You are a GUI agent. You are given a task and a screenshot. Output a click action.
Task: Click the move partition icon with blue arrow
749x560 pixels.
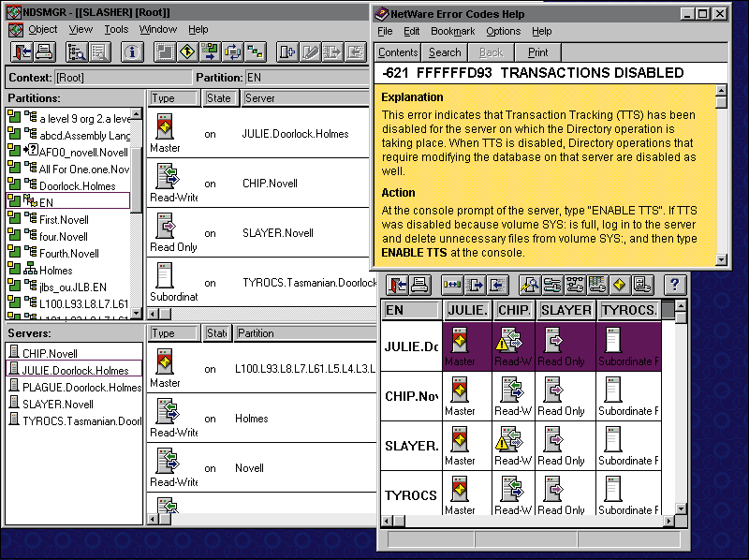click(210, 52)
